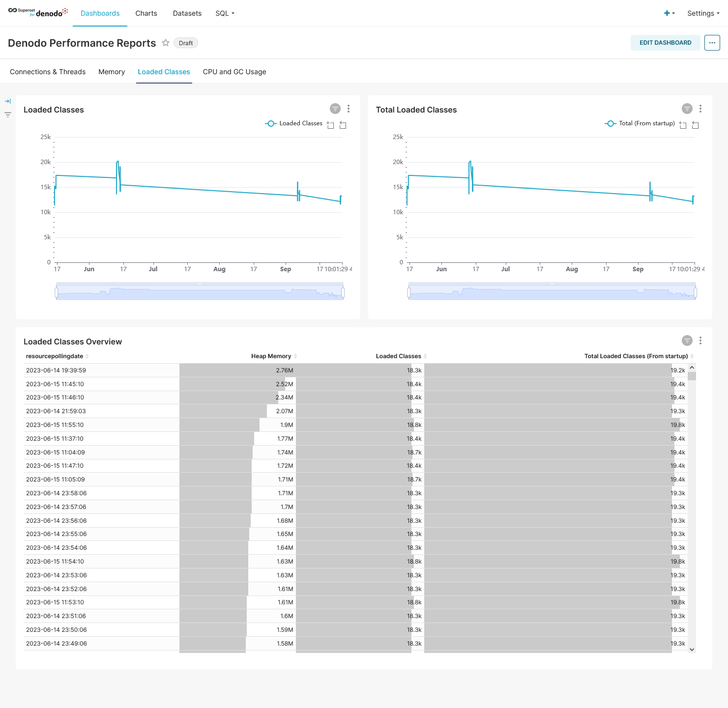Click the table scrollbar down arrow

[692, 650]
